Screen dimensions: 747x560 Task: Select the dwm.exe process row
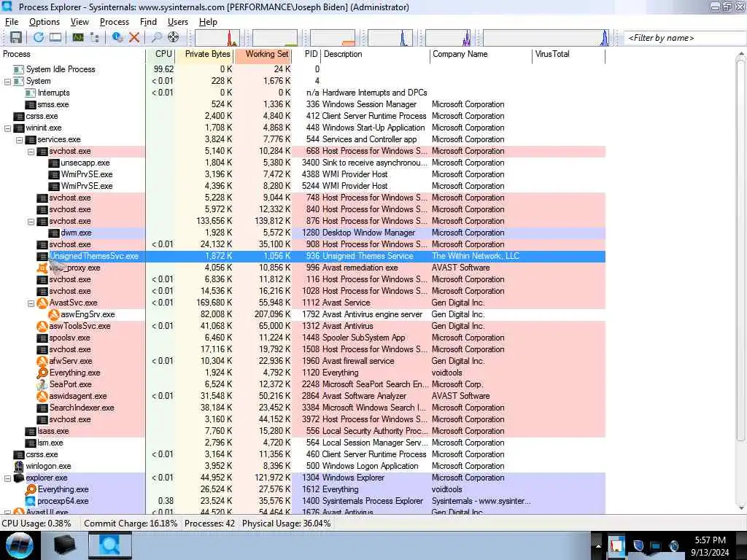pos(303,233)
